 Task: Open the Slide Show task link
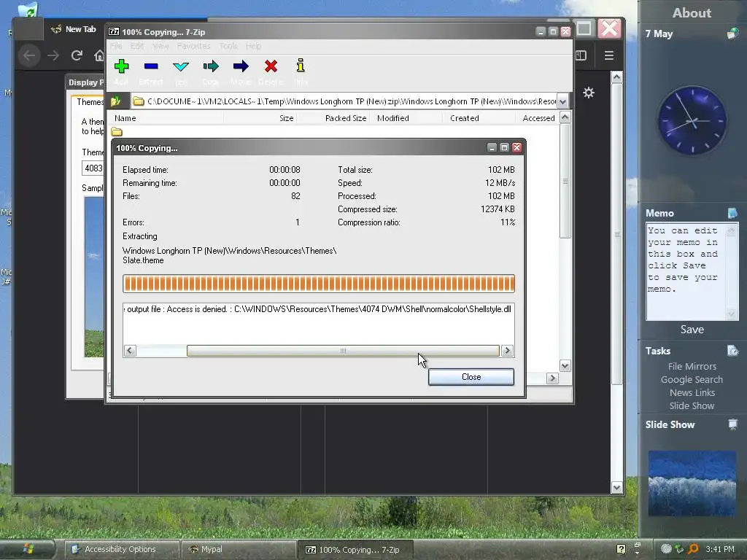click(x=692, y=405)
